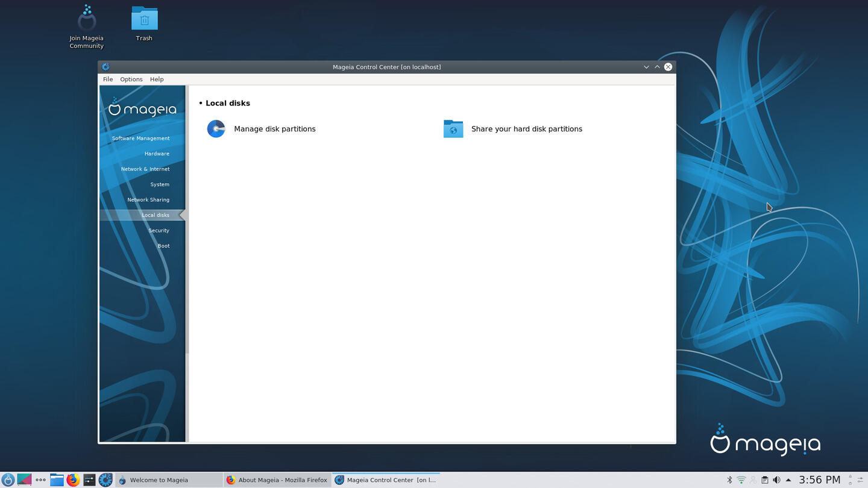The height and width of the screenshot is (488, 868).
Task: Minimize the Mageia Control Center window
Action: (x=646, y=67)
